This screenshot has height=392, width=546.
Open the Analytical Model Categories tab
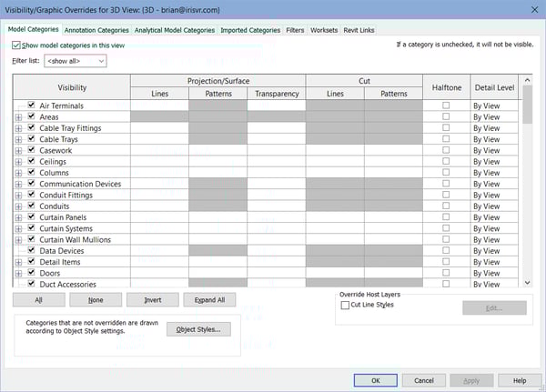click(175, 30)
